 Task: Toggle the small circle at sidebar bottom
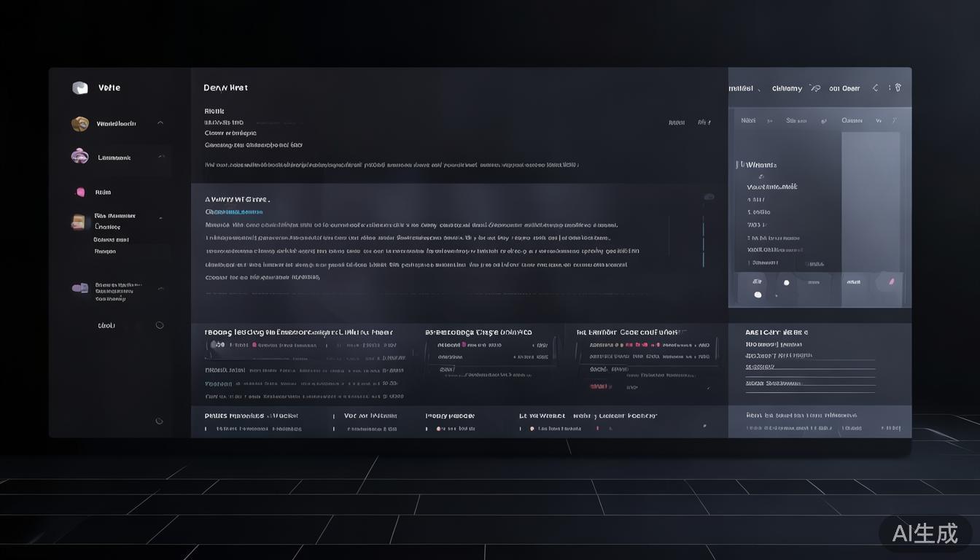click(x=159, y=421)
